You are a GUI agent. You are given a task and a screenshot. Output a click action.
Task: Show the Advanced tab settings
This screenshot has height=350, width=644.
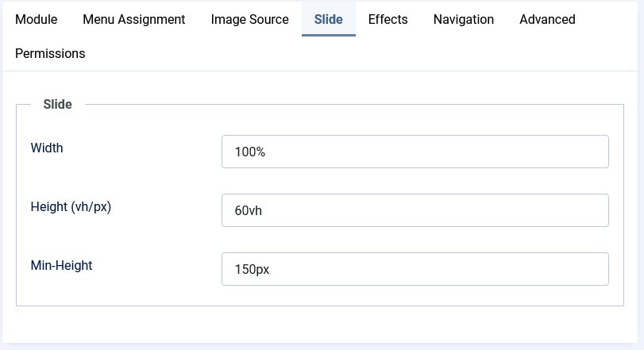click(x=547, y=19)
